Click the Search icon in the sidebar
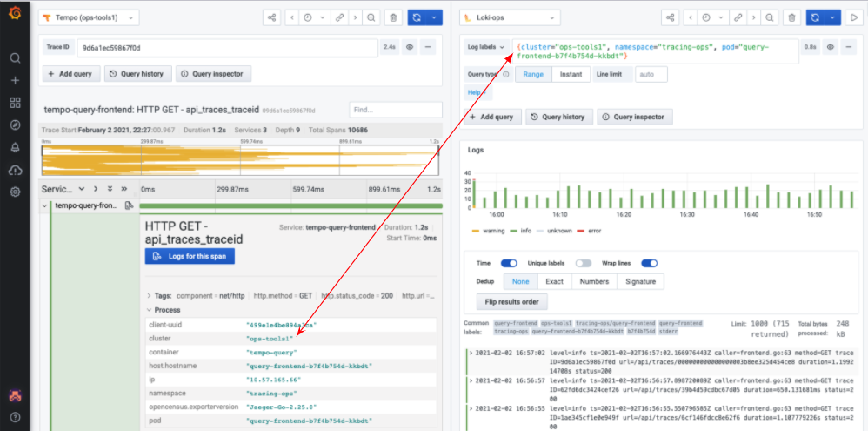The image size is (868, 431). click(15, 58)
